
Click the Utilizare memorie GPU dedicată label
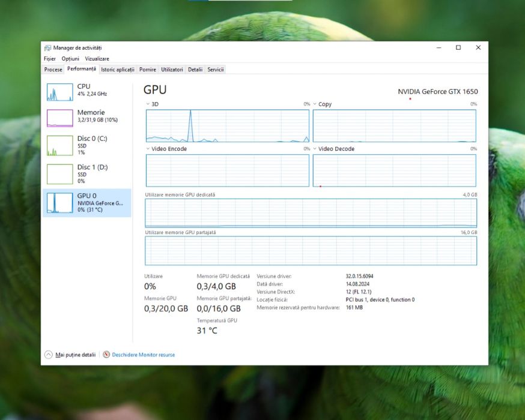click(x=180, y=194)
